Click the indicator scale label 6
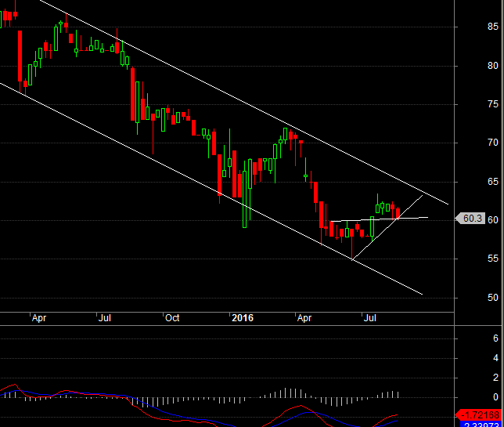This screenshot has width=504, height=427. (495, 338)
